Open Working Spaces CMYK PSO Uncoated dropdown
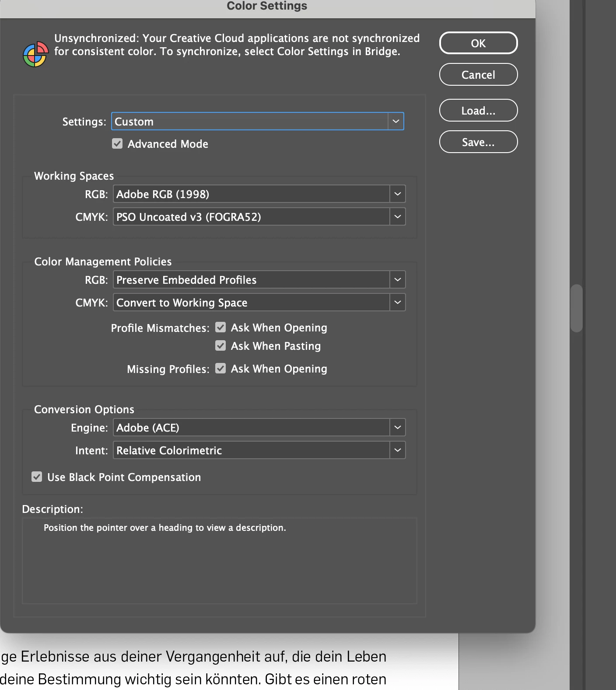Viewport: 616px width, 690px height. coord(259,216)
